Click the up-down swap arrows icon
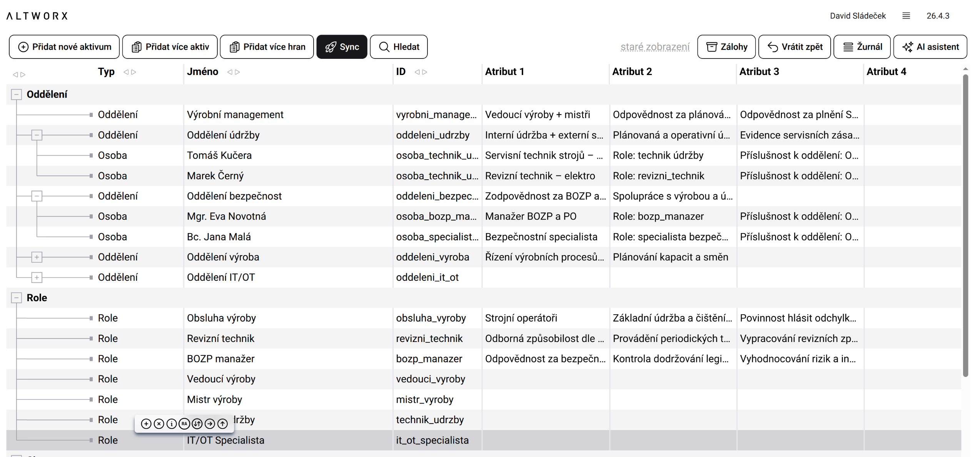 point(197,424)
